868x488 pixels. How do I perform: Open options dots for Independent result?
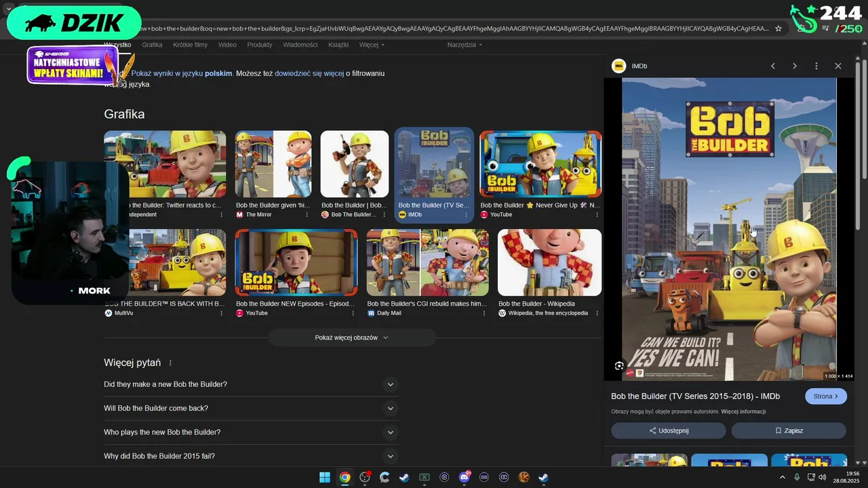click(x=221, y=215)
